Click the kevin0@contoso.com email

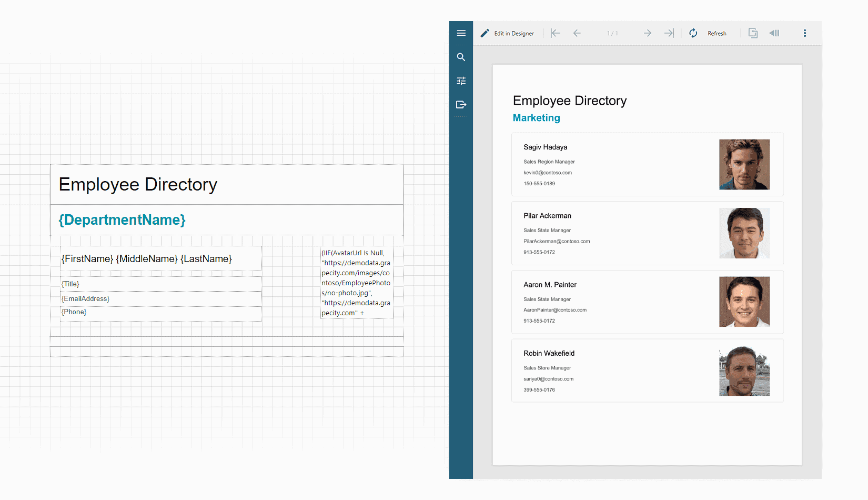click(x=548, y=173)
